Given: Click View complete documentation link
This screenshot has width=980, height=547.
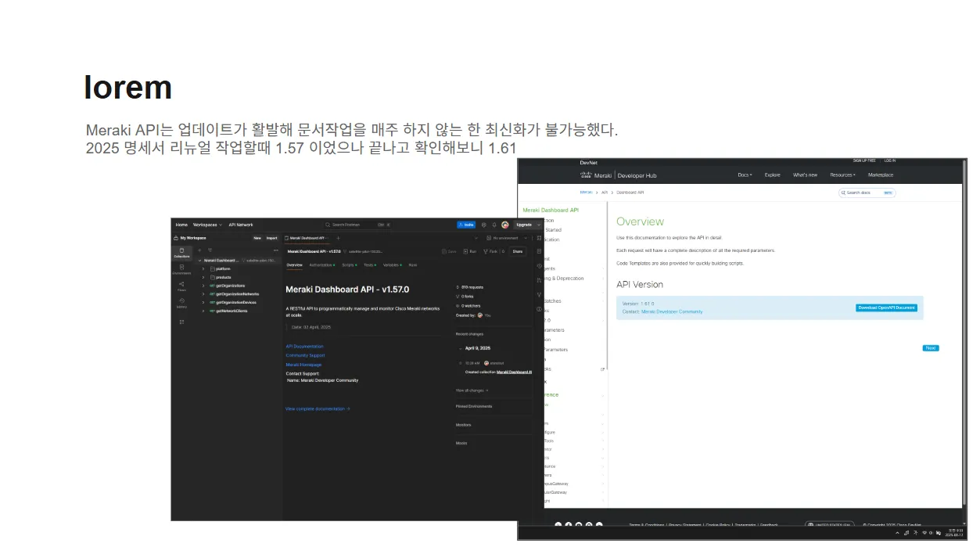Looking at the screenshot, I should [318, 408].
